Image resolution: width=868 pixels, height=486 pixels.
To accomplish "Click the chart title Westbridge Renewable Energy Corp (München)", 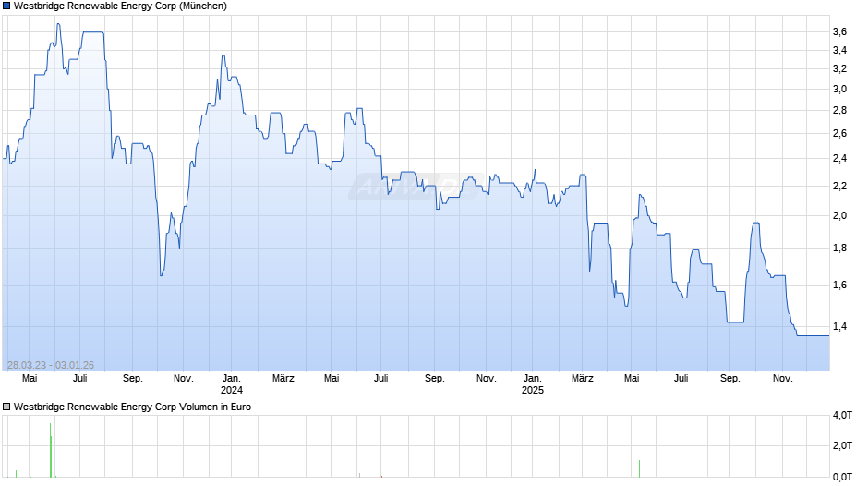I will [x=120, y=6].
